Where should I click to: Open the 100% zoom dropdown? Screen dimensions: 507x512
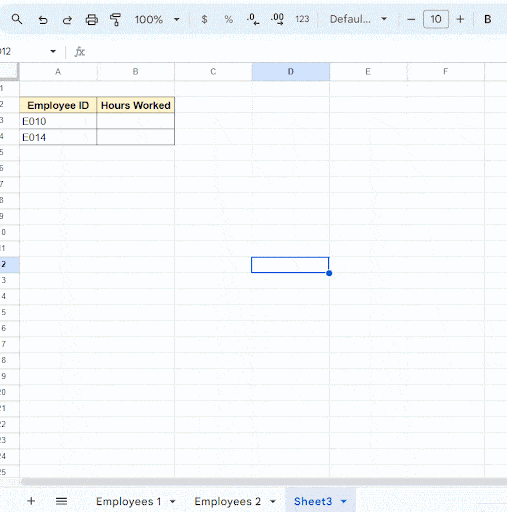point(157,20)
